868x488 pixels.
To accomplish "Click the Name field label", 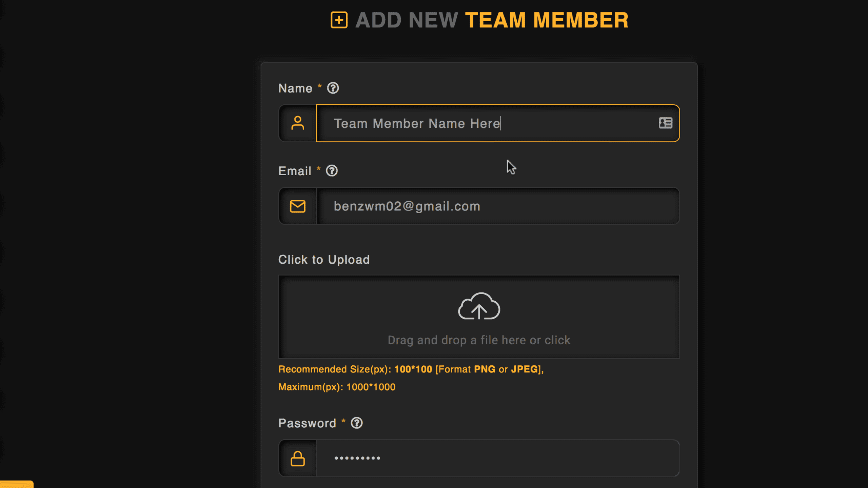I will click(x=295, y=88).
